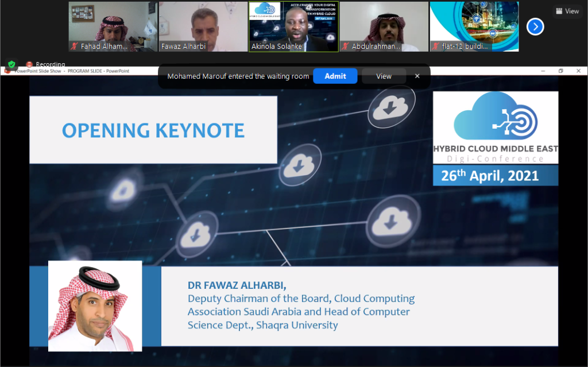Click the green encryption shield icon
Screen dimensions: 588x367
click(11, 64)
